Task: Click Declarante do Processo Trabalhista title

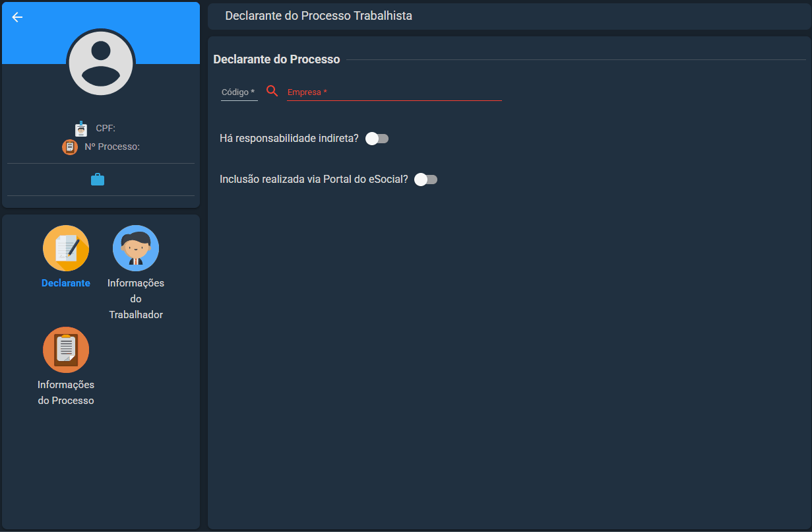Action: [x=319, y=16]
